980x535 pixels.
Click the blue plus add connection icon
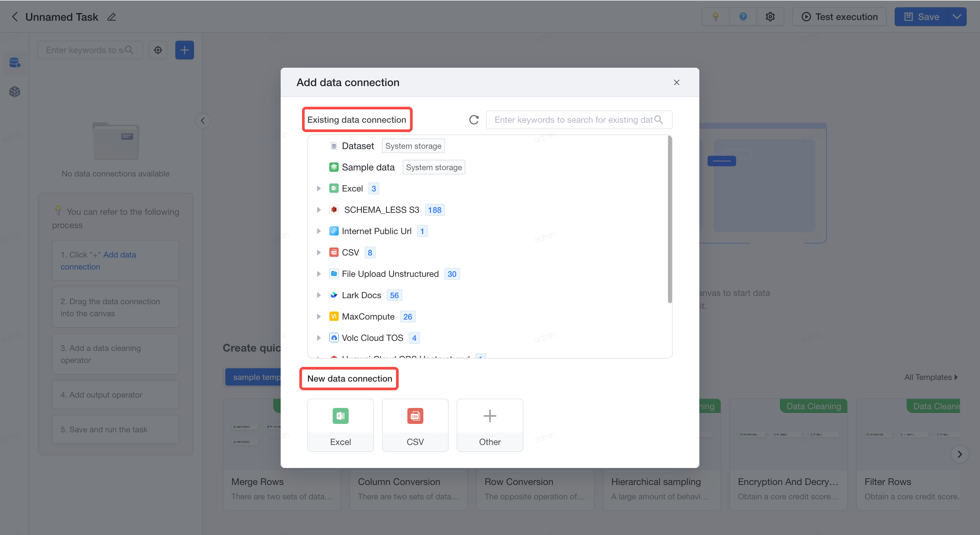[185, 50]
